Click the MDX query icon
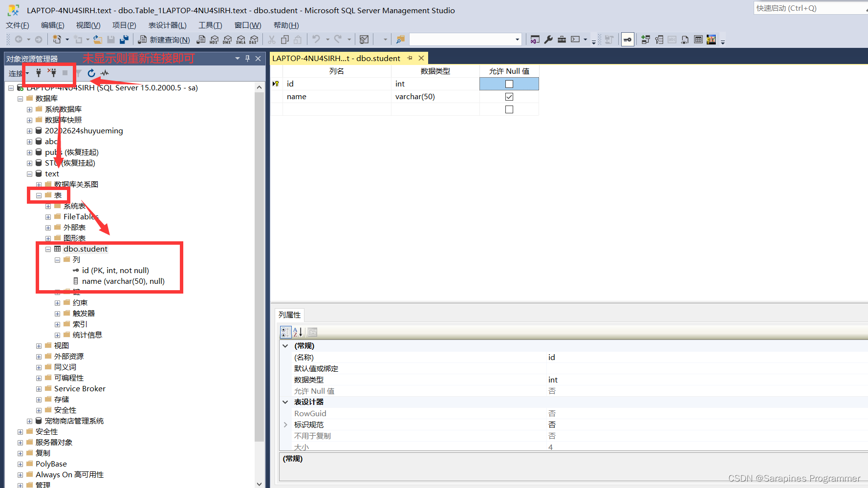This screenshot has width=868, height=488. [x=214, y=40]
